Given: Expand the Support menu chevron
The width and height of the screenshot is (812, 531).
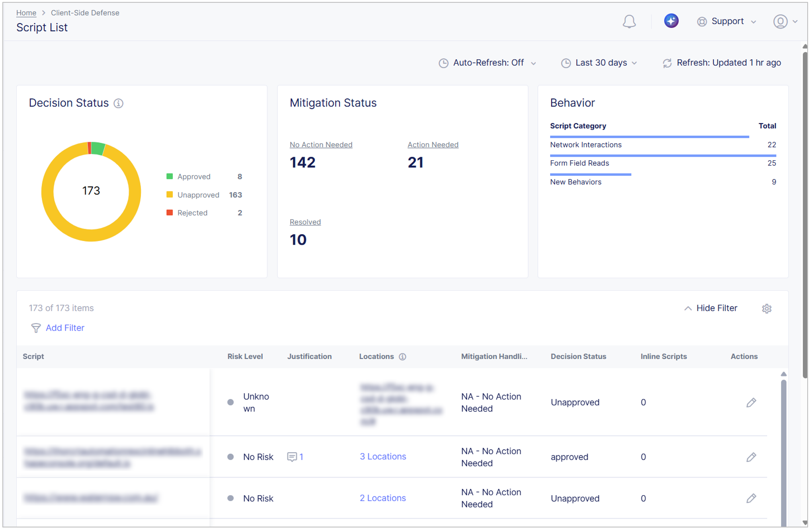Looking at the screenshot, I should (x=753, y=22).
